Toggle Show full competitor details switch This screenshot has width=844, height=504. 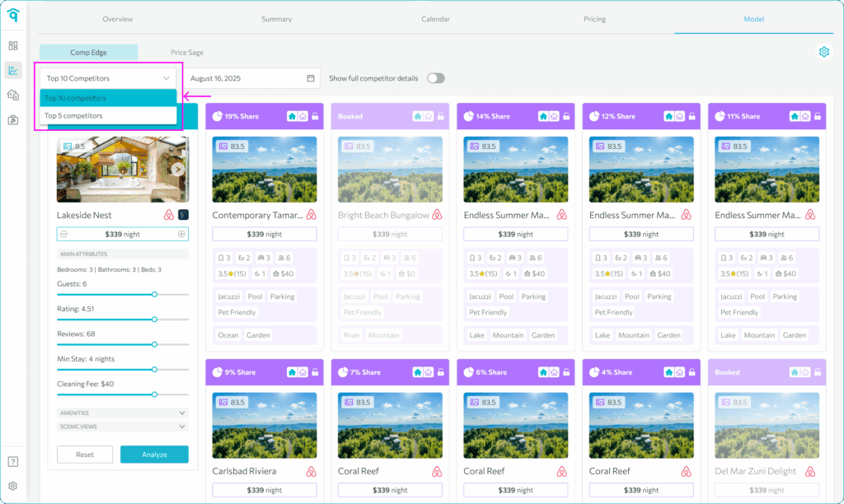coord(436,78)
